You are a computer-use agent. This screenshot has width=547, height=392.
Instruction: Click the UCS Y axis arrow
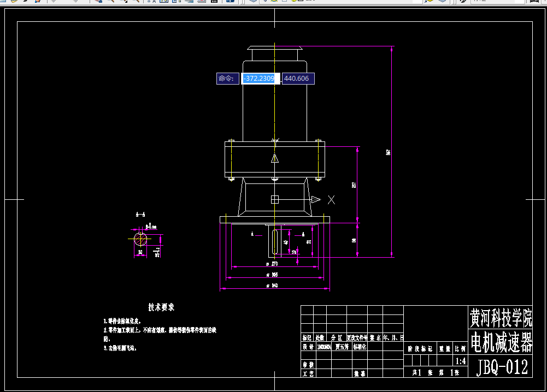pyautogui.click(x=275, y=158)
